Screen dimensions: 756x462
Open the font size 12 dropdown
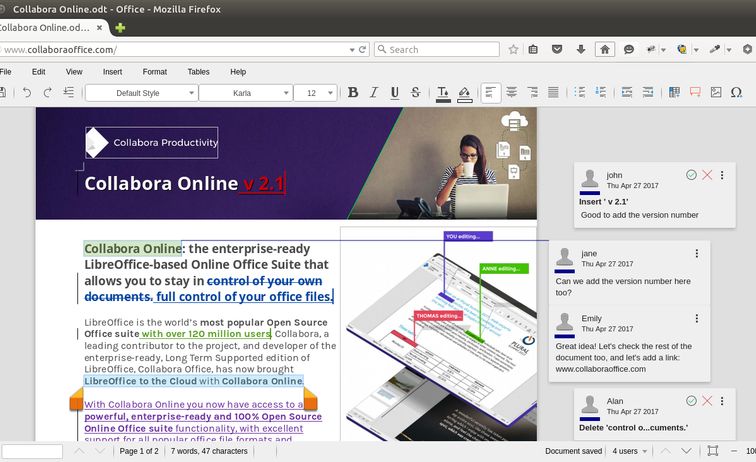coord(315,93)
